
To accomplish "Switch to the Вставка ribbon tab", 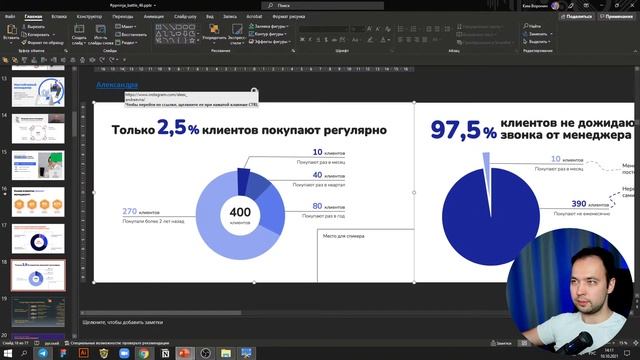I will coord(59,17).
